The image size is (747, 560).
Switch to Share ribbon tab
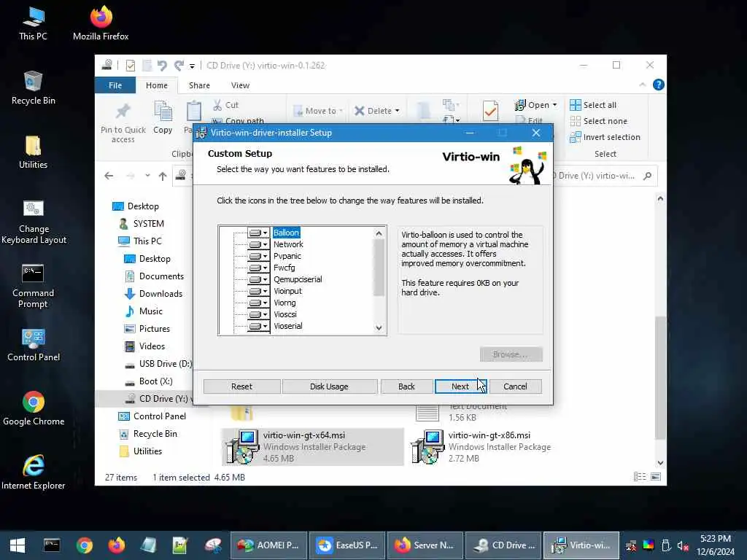click(199, 85)
